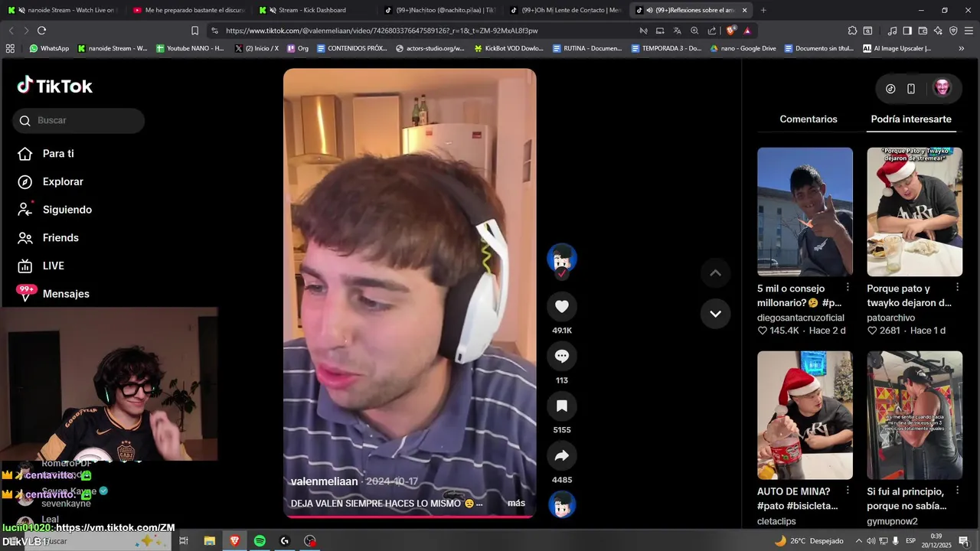The image size is (980, 551).
Task: Open options menu for "Porque pato y" video
Action: 957,287
